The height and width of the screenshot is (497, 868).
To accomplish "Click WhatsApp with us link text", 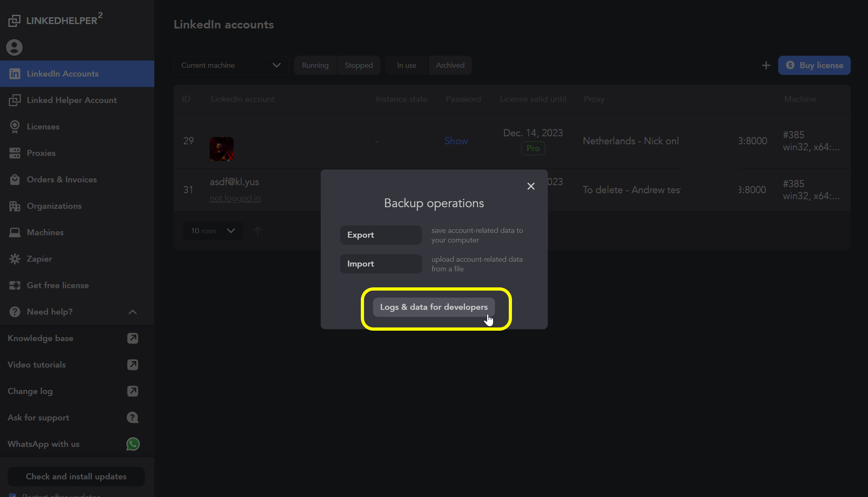I will [x=43, y=444].
